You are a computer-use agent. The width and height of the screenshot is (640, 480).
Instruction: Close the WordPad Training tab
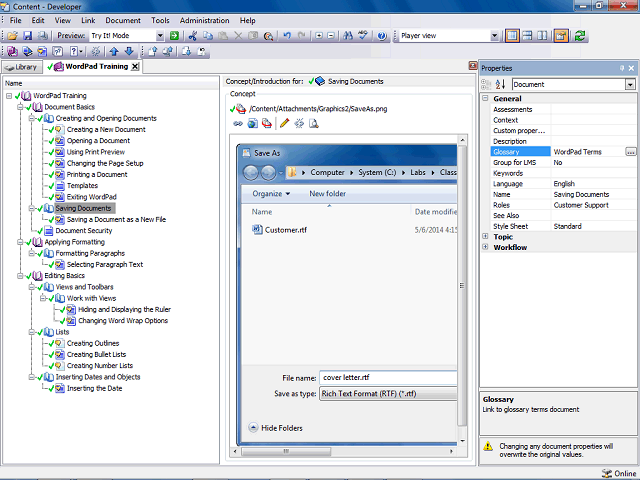coord(135,67)
